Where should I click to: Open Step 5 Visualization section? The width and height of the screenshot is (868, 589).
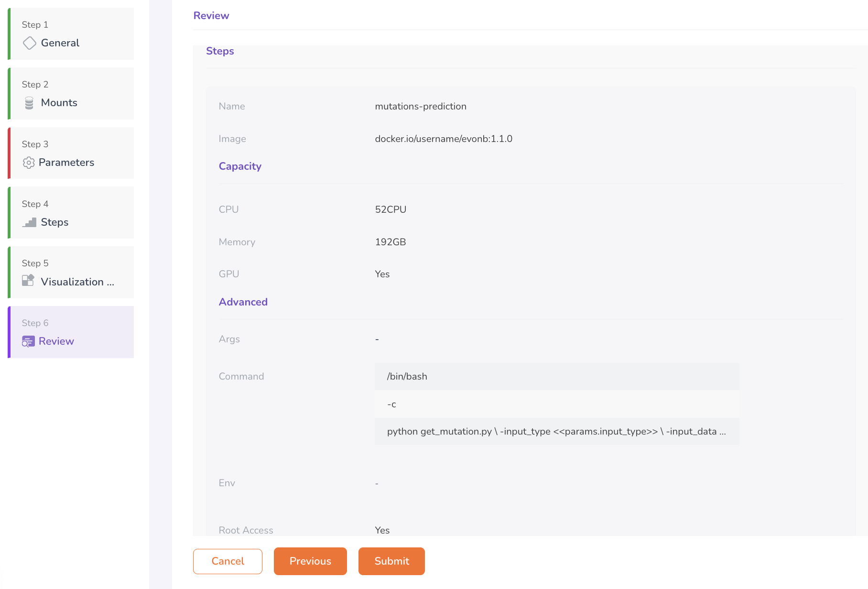point(72,273)
